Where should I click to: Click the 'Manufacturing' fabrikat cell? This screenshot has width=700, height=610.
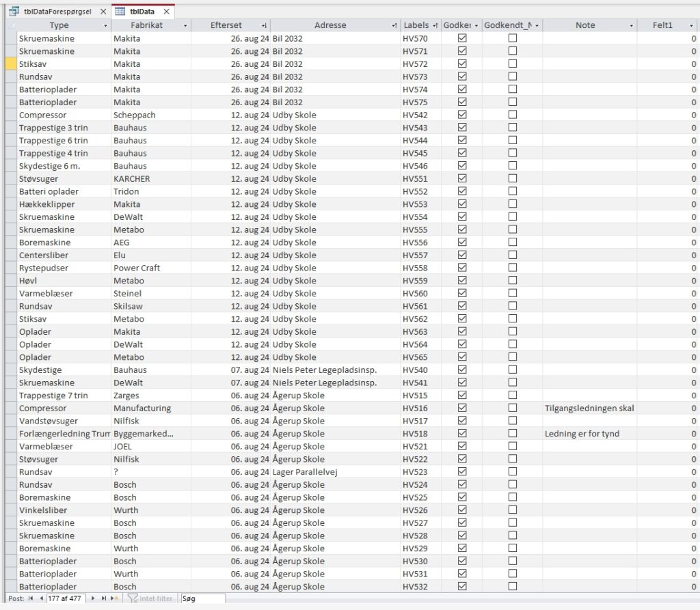(151, 408)
